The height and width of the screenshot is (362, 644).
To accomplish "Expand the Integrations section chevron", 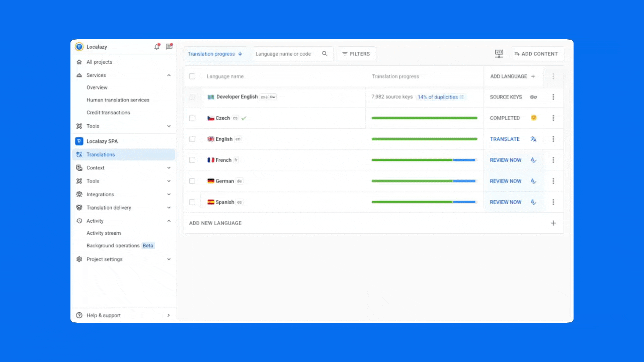I will pos(169,195).
